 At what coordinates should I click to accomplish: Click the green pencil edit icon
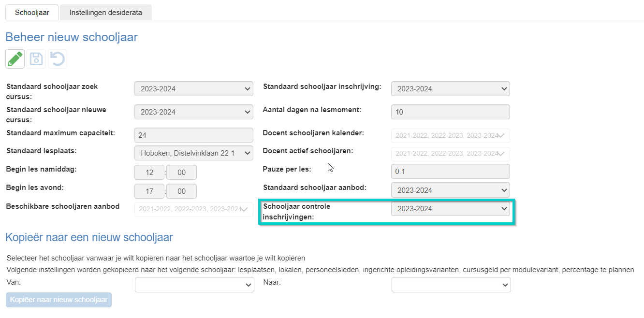pos(15,59)
